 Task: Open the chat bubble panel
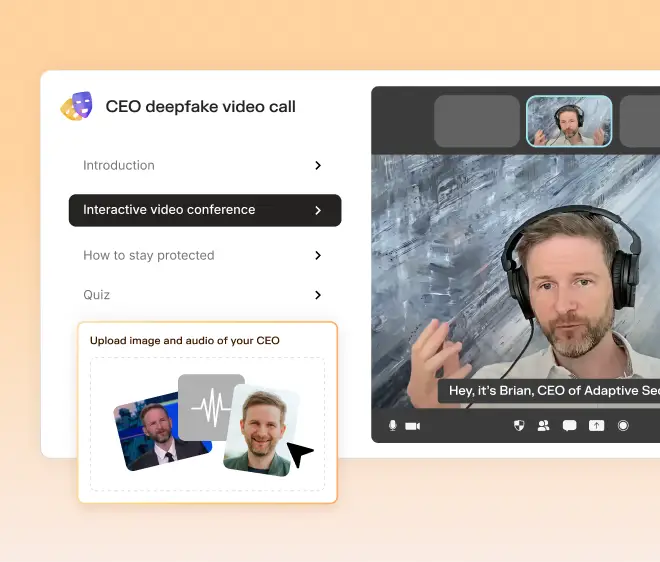(569, 426)
